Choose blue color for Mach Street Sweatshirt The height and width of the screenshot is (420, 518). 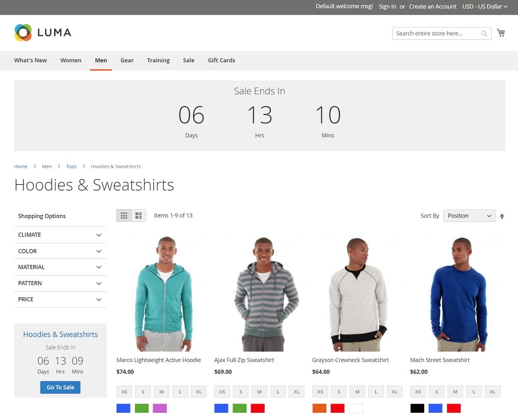click(436, 409)
